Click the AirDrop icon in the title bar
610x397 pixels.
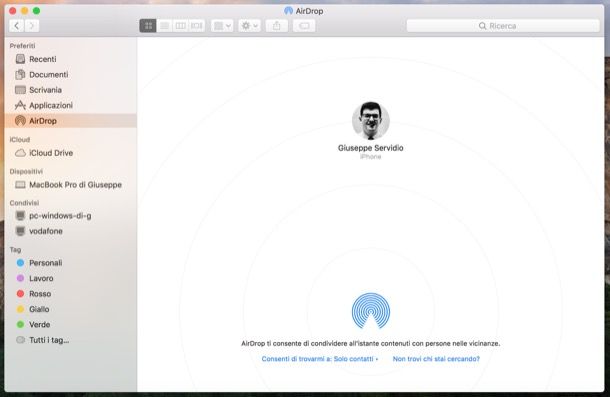[288, 11]
